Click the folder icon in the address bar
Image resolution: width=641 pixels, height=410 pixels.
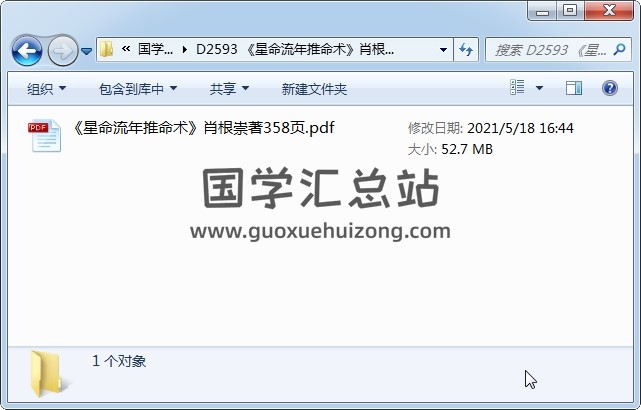click(x=107, y=49)
